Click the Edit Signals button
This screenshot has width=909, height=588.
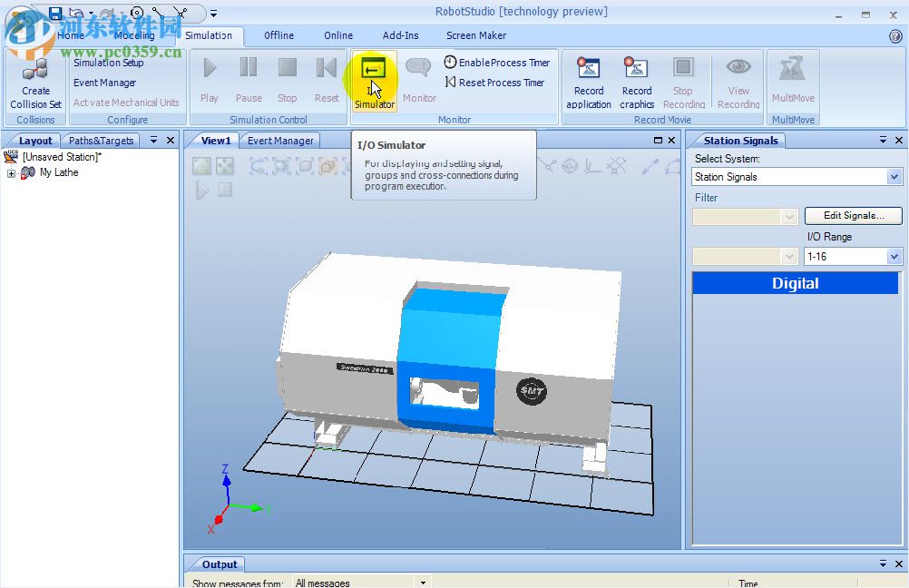[852, 216]
